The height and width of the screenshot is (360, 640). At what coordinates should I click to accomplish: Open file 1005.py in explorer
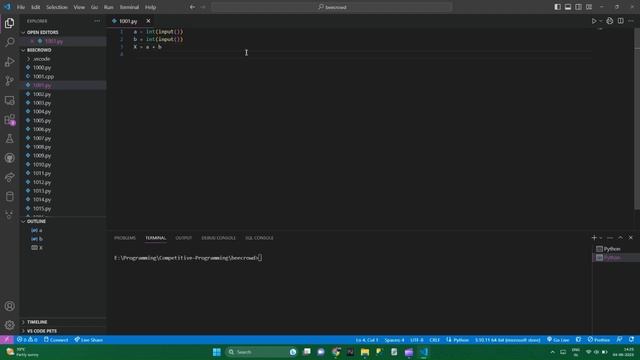pos(42,121)
